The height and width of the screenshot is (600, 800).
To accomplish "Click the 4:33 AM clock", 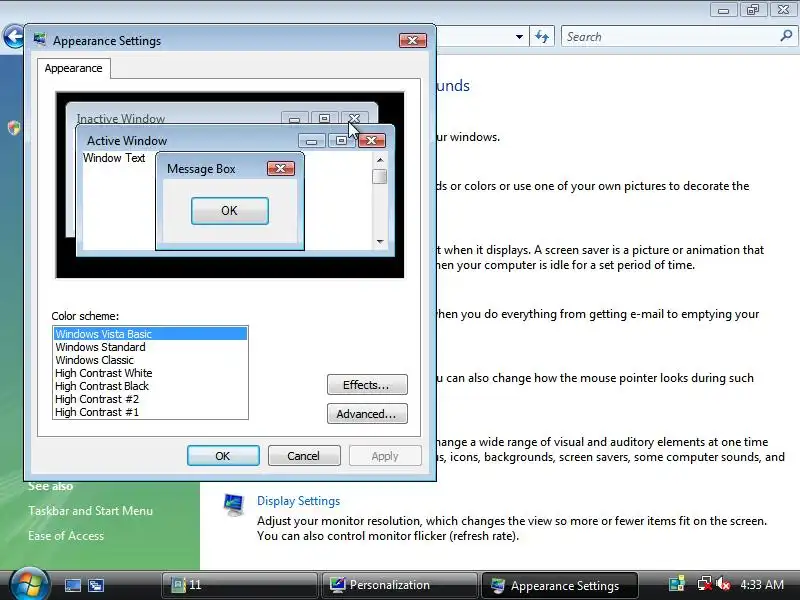I will click(x=762, y=585).
